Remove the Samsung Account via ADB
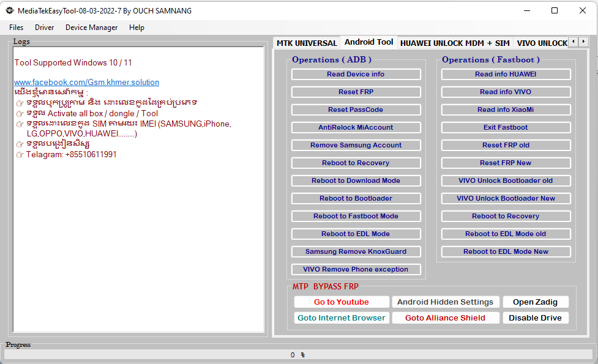Screen dimensions: 598x364 [x=356, y=145]
